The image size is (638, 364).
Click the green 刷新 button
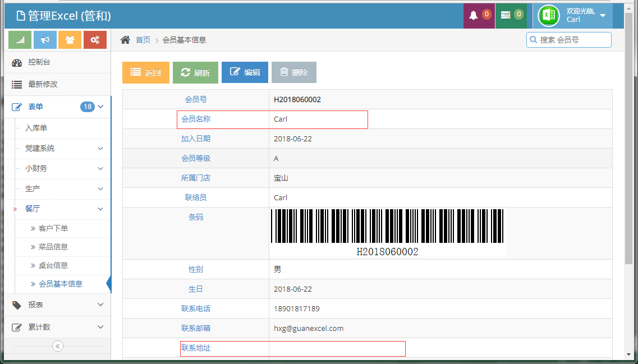click(x=195, y=72)
